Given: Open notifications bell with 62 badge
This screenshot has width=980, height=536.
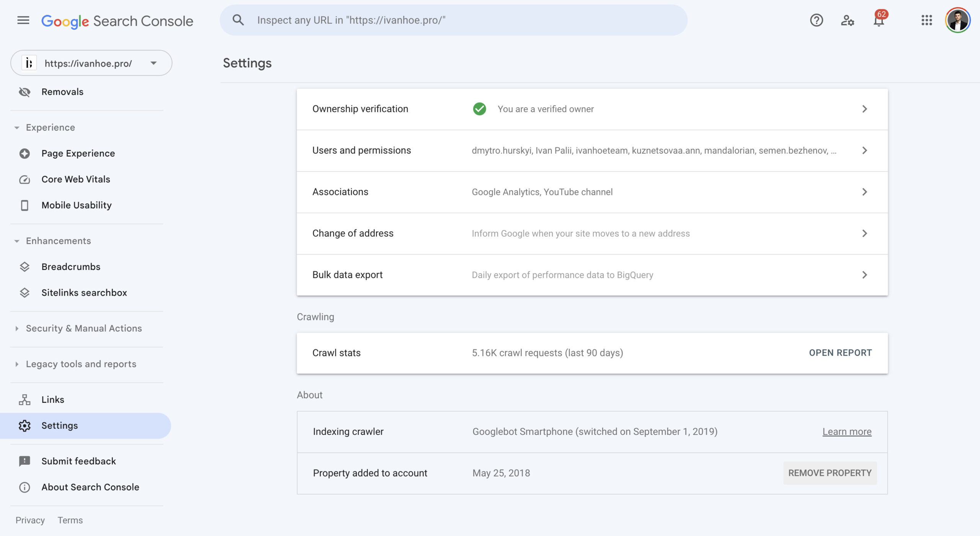Looking at the screenshot, I should point(879,20).
